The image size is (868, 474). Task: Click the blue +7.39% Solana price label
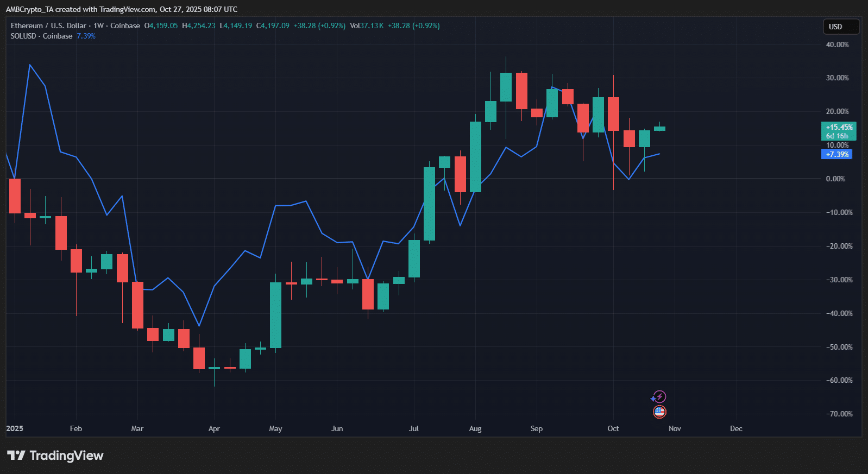click(836, 154)
